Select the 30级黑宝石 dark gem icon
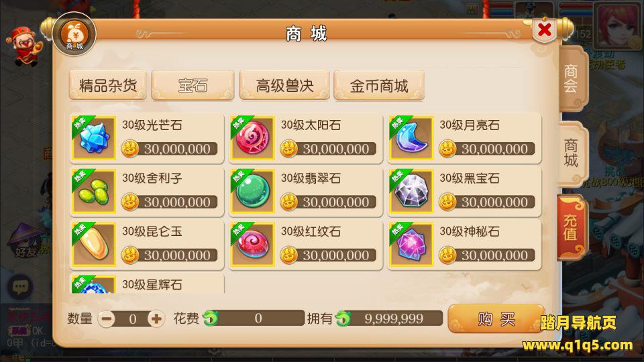The height and width of the screenshot is (362, 644). tap(411, 191)
